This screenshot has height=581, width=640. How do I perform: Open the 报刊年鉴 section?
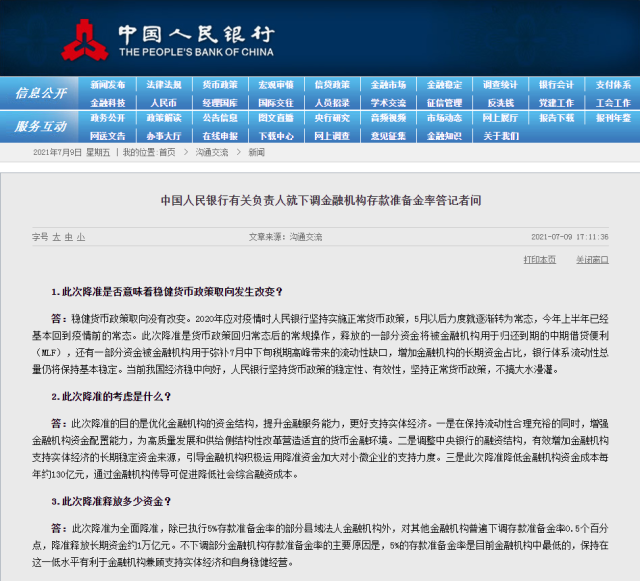(613, 118)
